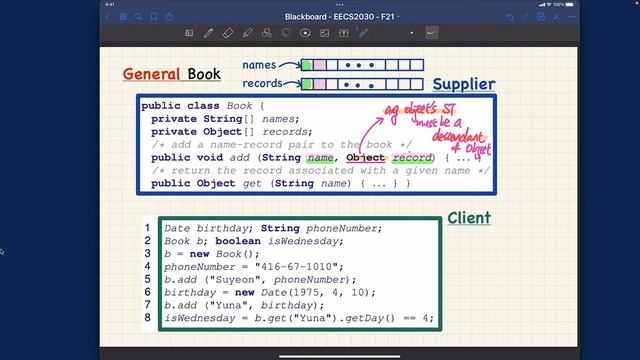Tap the 'private String[] names;' line
640x360 pixels.
click(x=225, y=119)
